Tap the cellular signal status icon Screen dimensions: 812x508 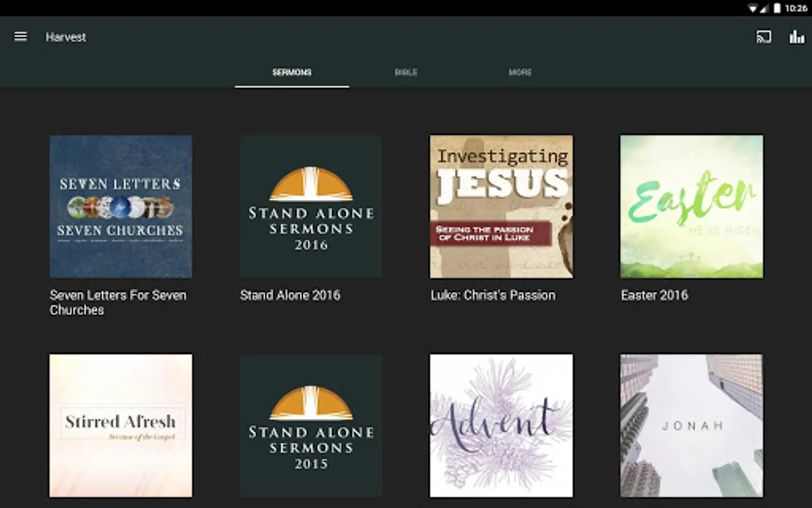point(764,8)
